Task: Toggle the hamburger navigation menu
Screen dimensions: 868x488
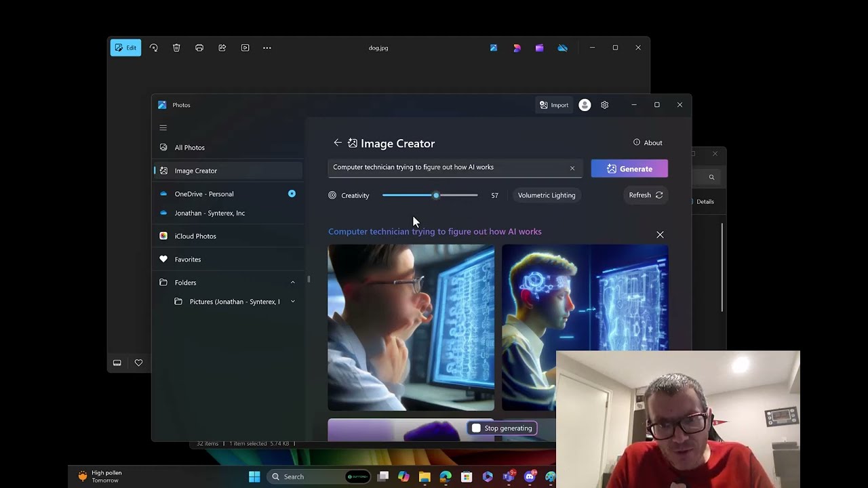Action: click(x=163, y=127)
